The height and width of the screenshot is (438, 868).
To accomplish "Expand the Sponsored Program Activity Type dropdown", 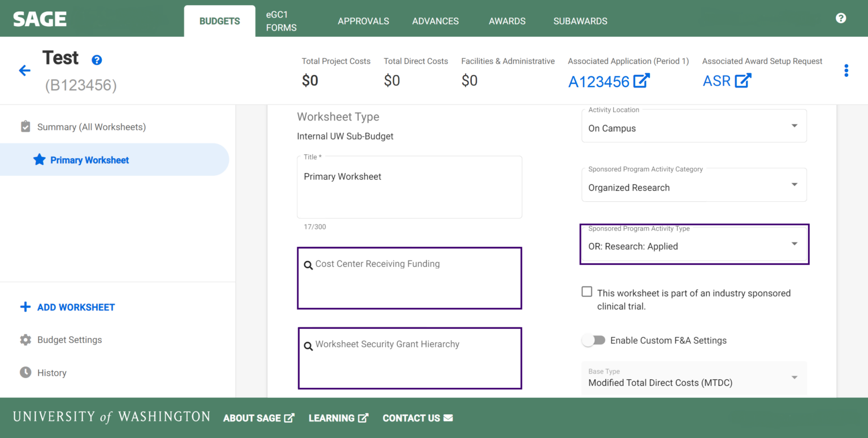I will [795, 244].
